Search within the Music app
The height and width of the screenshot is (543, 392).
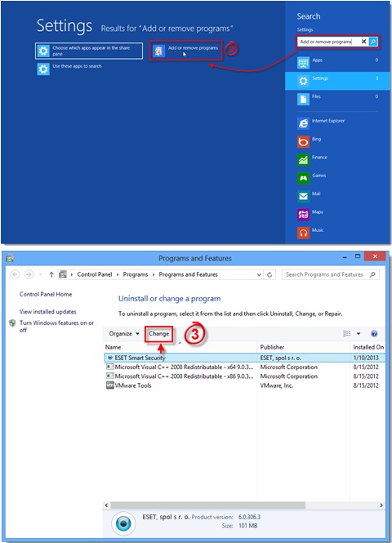[x=310, y=233]
